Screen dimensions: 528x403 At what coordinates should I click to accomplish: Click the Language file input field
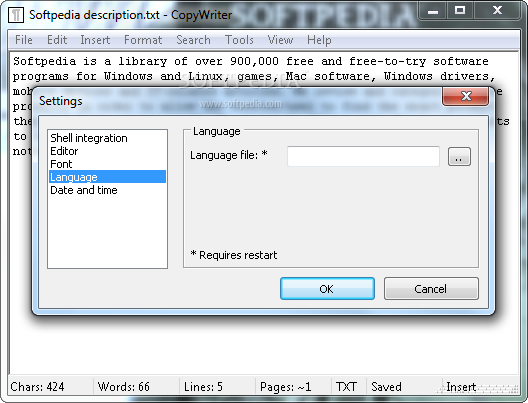pyautogui.click(x=363, y=156)
